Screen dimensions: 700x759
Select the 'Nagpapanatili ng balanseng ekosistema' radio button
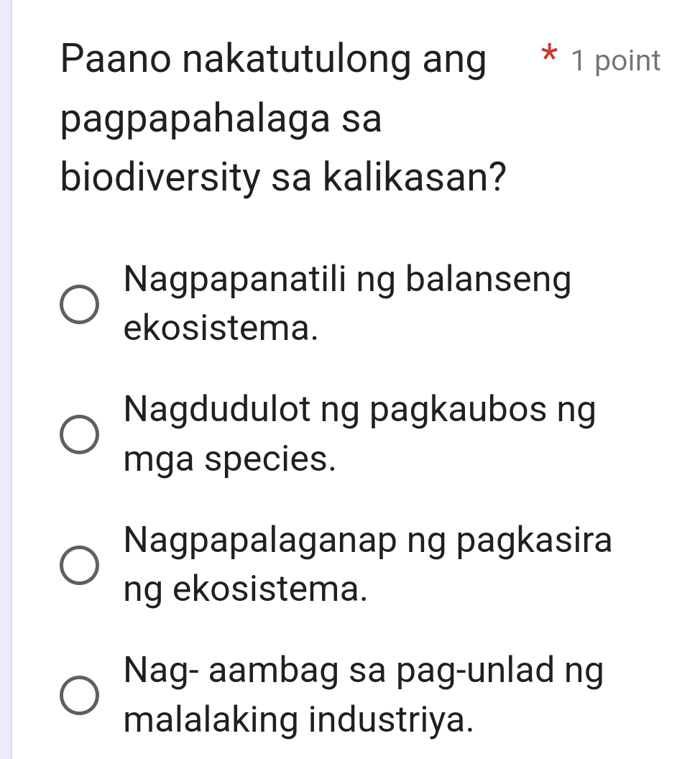[78, 304]
